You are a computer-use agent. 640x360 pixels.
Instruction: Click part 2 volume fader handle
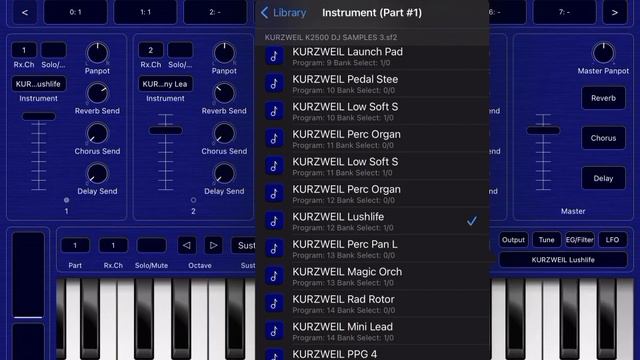[165, 131]
